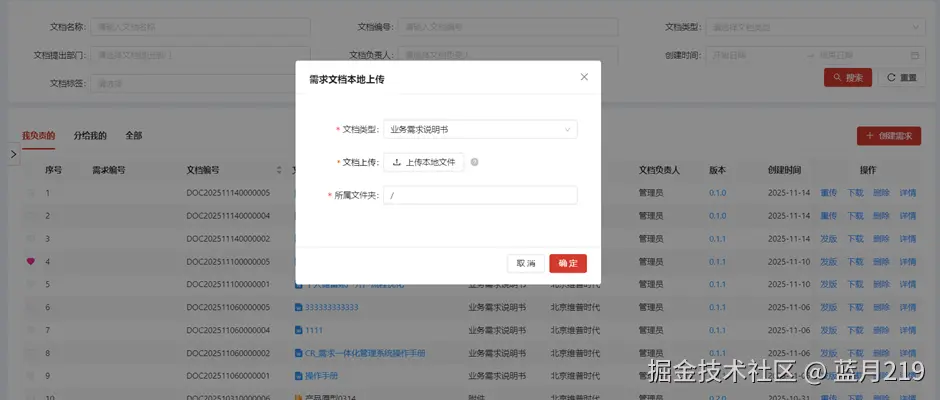Click the 开始日期 field of 创建时间
This screenshot has height=400, width=940.
[755, 55]
